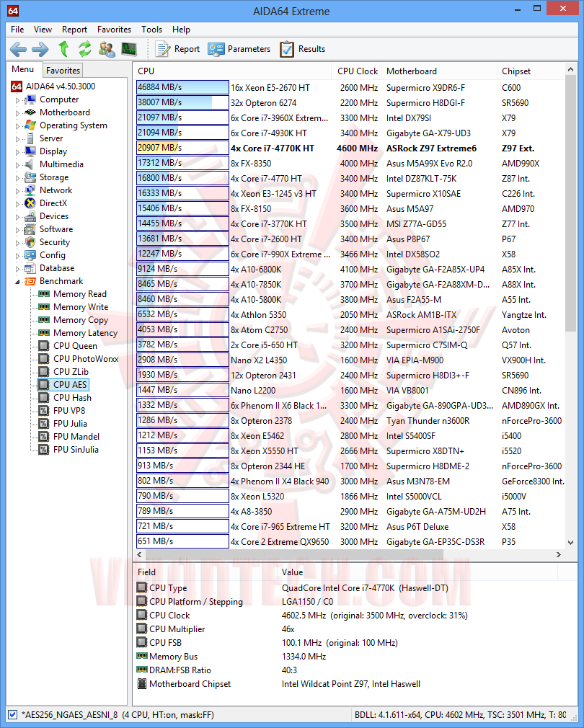Open the CPU Hash benchmark

point(72,399)
